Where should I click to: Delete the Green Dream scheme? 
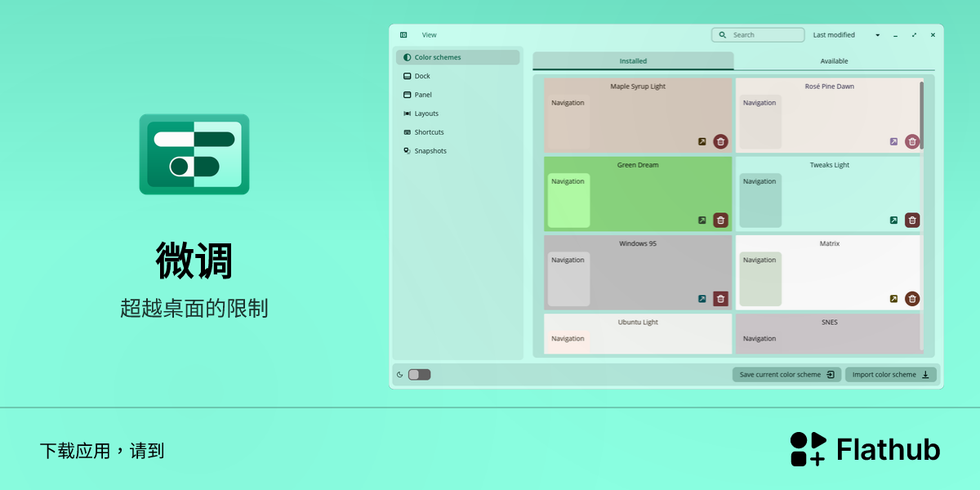pyautogui.click(x=720, y=220)
